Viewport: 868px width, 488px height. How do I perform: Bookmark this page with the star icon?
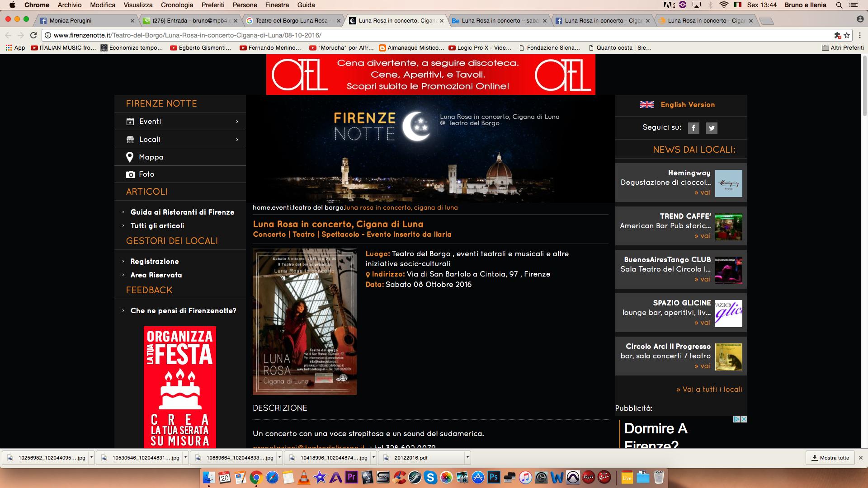coord(847,35)
